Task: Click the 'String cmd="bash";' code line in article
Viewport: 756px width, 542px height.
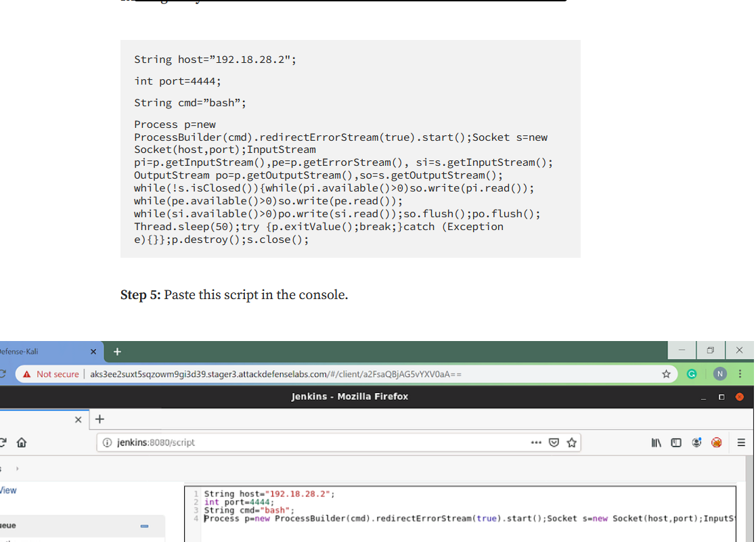Action: point(190,103)
